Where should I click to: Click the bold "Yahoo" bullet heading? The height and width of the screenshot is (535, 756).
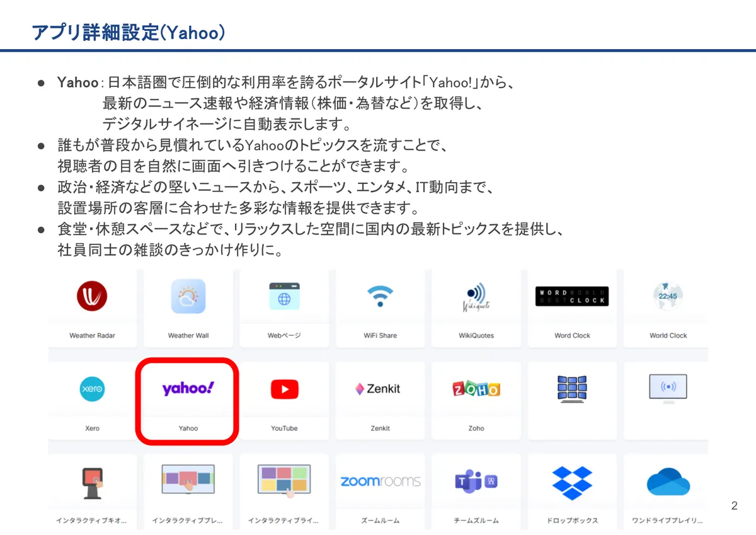click(x=77, y=83)
